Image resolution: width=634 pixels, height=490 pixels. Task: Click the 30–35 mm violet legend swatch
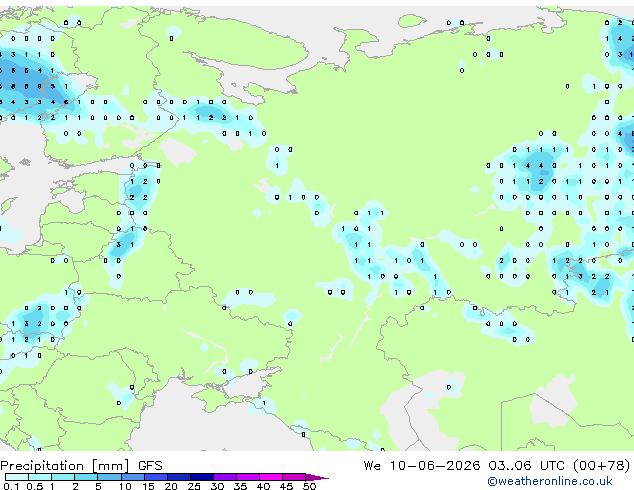pos(224,477)
